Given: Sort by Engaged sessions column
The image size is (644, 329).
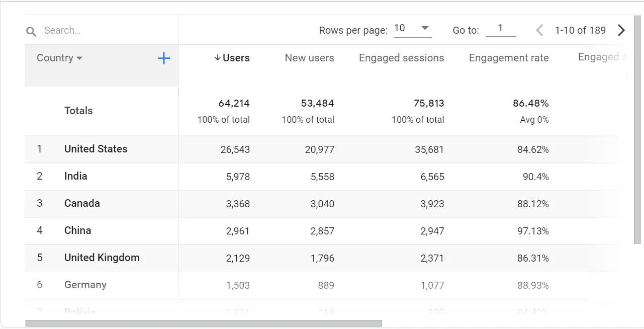Looking at the screenshot, I should (x=401, y=58).
